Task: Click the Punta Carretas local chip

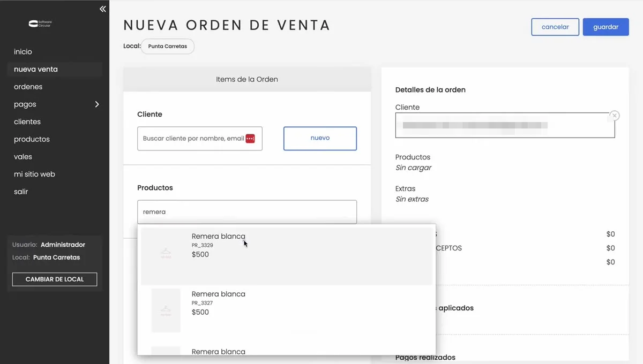Action: (x=168, y=46)
